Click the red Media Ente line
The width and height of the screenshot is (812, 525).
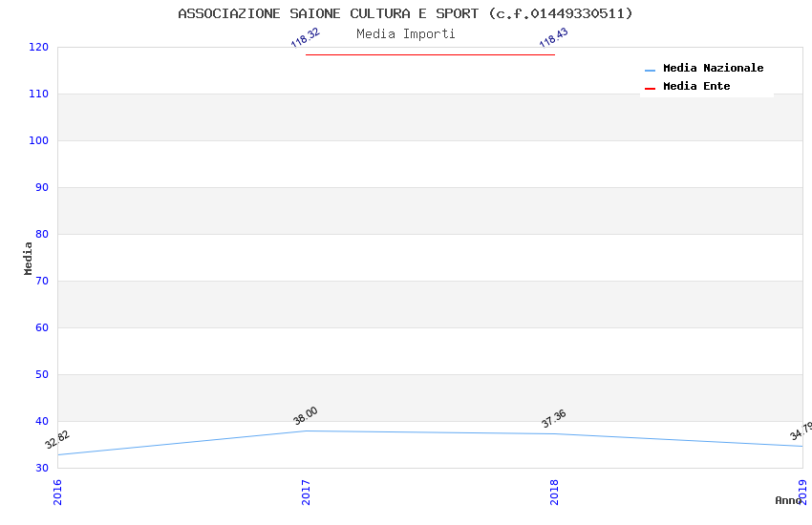pyautogui.click(x=430, y=54)
